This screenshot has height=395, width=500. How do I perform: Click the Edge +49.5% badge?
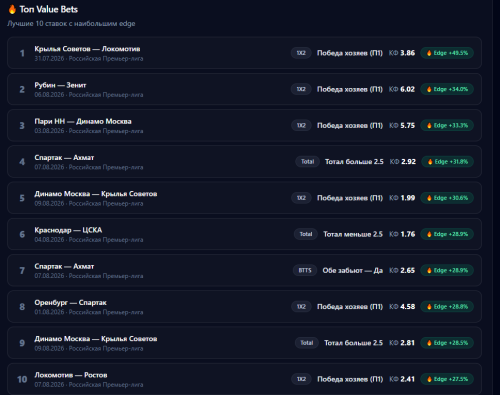pyautogui.click(x=447, y=53)
